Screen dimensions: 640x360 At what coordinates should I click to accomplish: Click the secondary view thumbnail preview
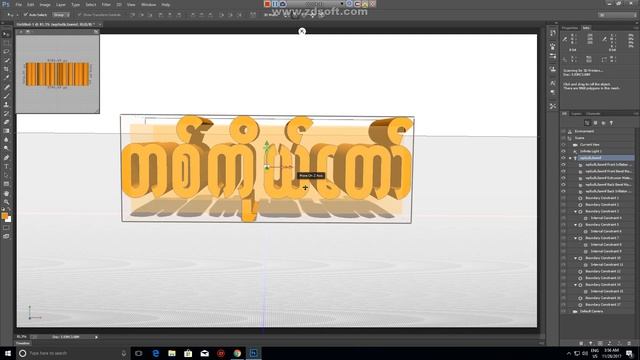(x=58, y=74)
